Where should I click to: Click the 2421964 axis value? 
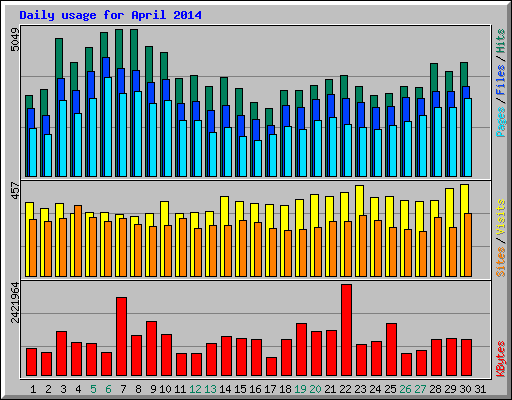pyautogui.click(x=15, y=303)
